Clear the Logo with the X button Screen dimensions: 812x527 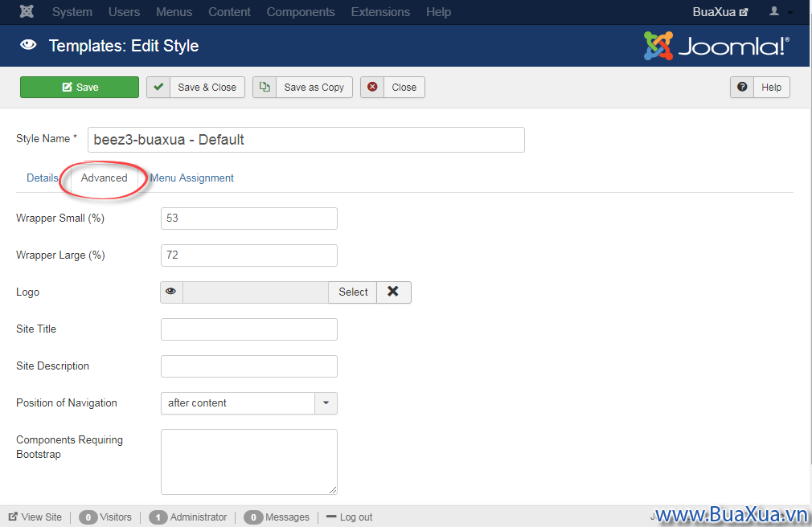(x=394, y=292)
